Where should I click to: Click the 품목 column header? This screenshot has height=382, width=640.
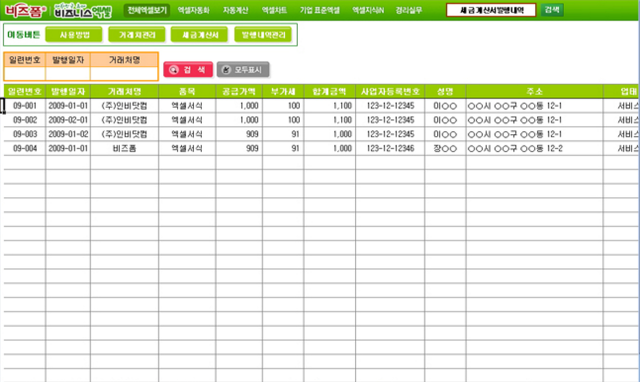[x=187, y=91]
